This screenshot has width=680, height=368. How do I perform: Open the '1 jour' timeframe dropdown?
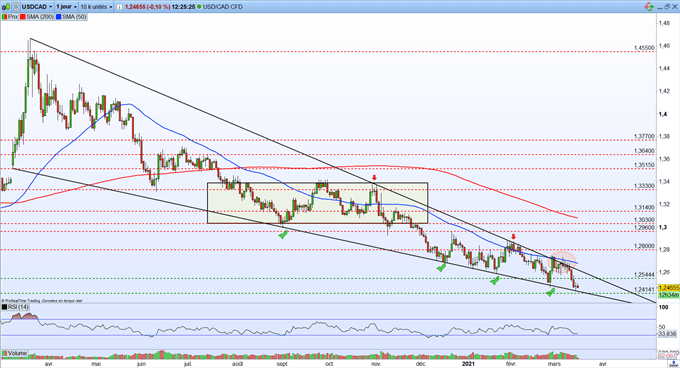point(66,7)
